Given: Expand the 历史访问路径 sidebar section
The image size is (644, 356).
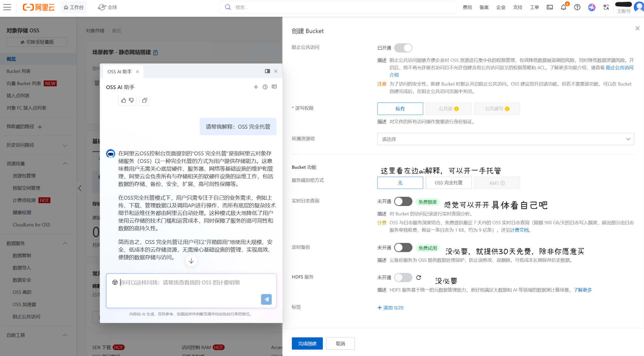Looking at the screenshot, I should [65, 145].
